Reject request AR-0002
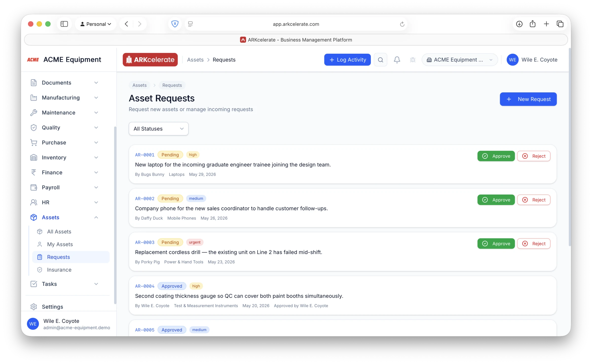The height and width of the screenshot is (364, 592). click(x=534, y=200)
